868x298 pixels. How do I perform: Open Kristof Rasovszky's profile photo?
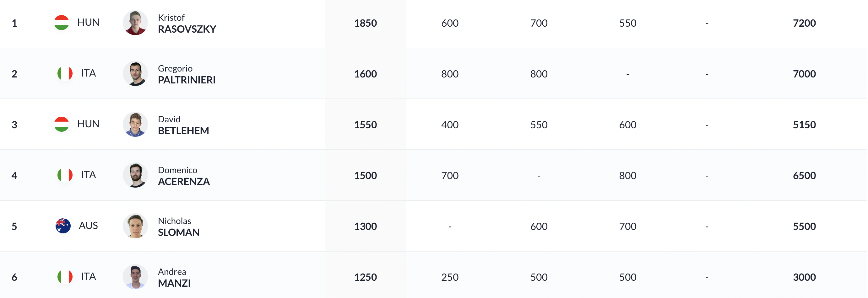tap(135, 23)
